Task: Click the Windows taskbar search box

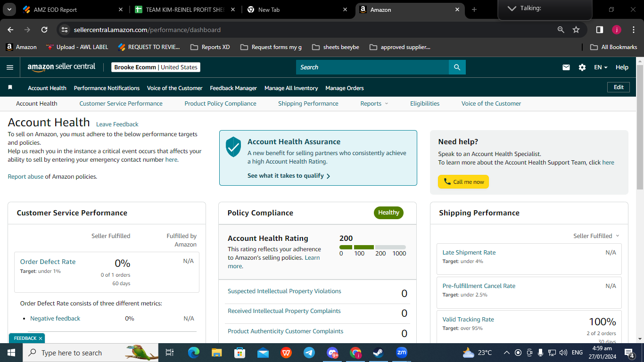Action: (x=91, y=353)
